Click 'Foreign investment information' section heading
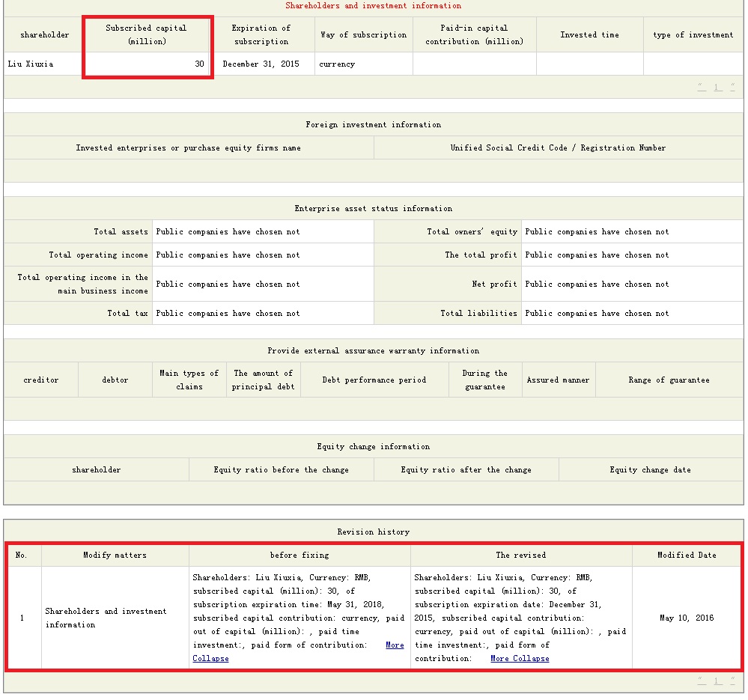 373,124
